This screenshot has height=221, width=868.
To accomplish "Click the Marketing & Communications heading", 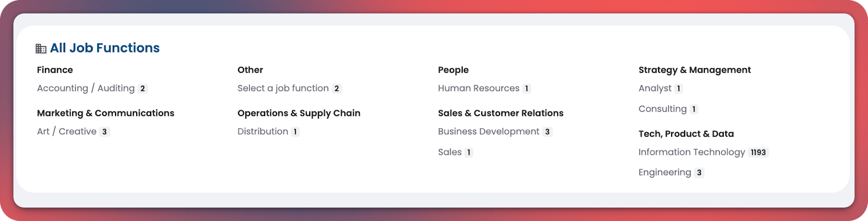I will click(105, 113).
